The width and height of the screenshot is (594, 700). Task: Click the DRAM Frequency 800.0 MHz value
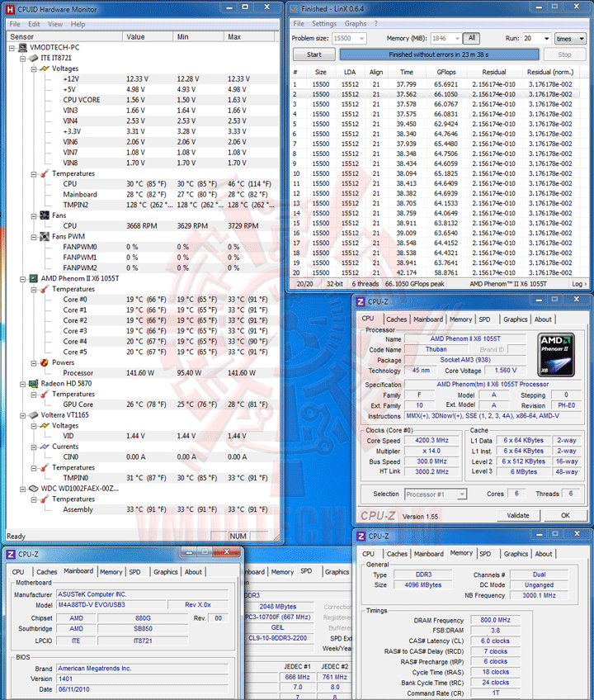point(495,620)
